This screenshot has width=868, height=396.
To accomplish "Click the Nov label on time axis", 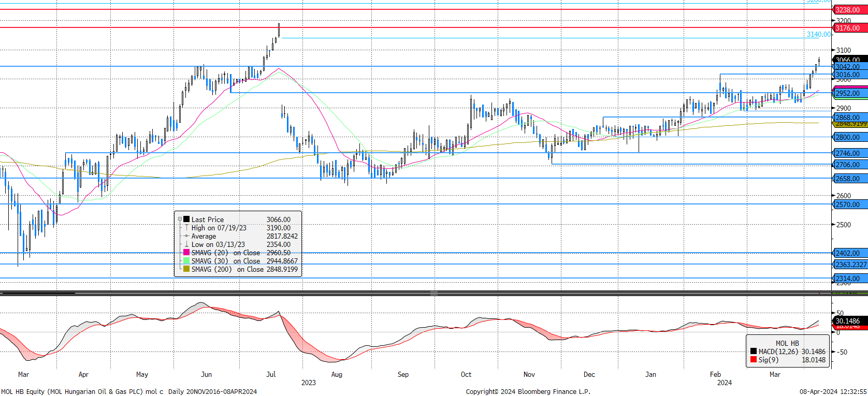I will point(529,374).
